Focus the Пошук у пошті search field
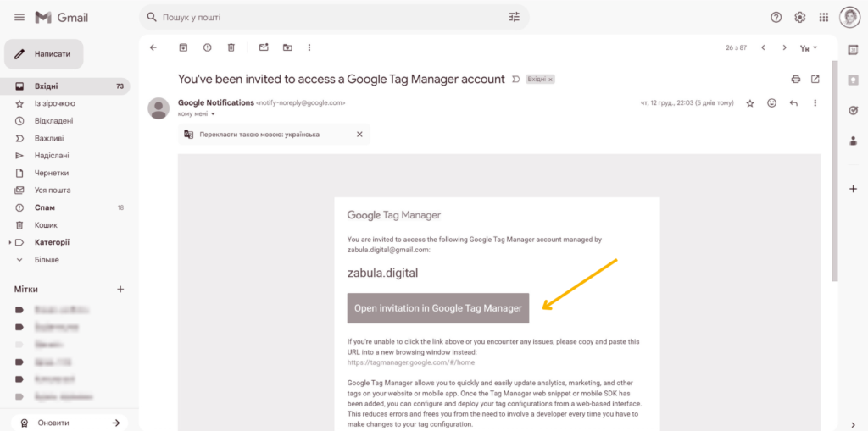Image resolution: width=868 pixels, height=431 pixels. click(x=332, y=17)
